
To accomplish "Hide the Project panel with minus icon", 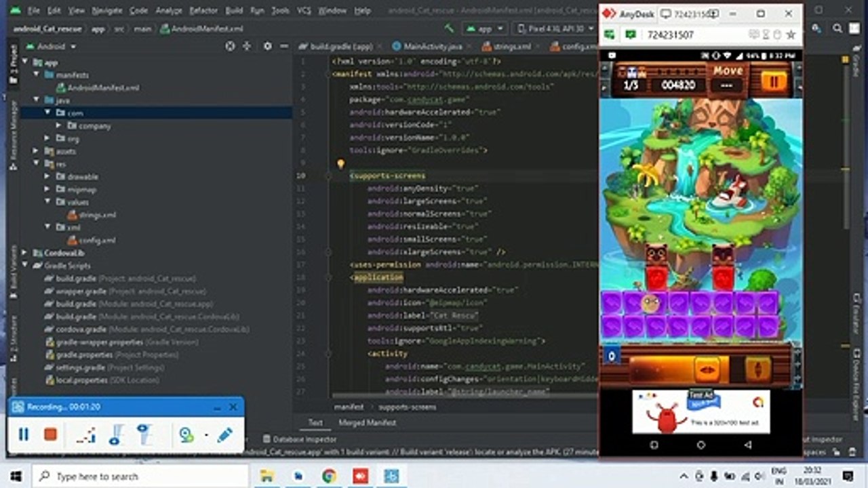I will click(284, 46).
